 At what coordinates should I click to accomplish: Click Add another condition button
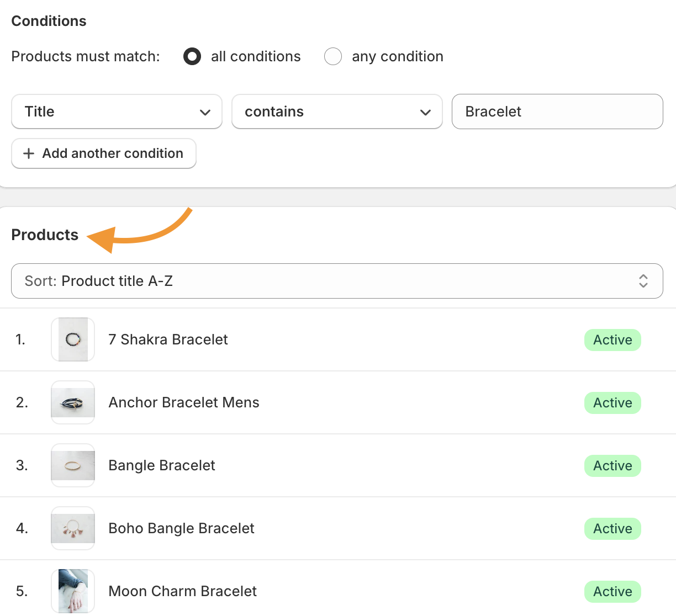point(104,153)
